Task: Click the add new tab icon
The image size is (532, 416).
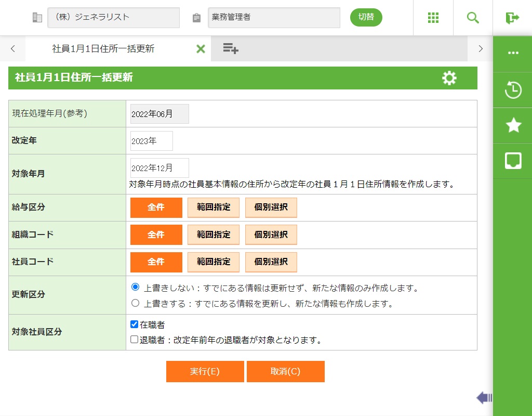Action: pos(231,49)
